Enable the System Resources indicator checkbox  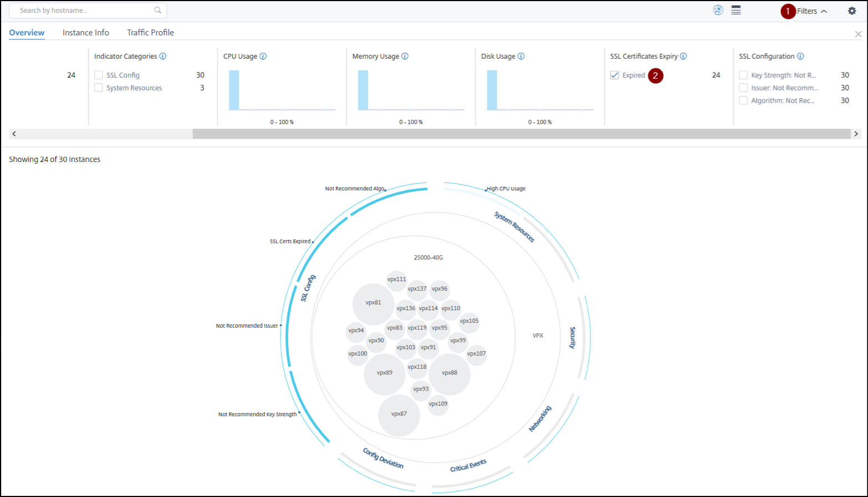(x=99, y=88)
